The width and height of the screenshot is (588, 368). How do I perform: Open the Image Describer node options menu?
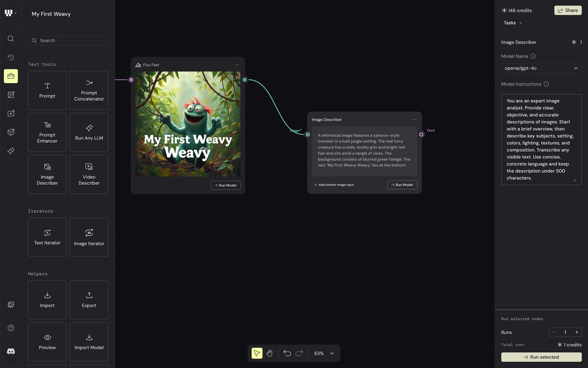[x=413, y=120]
